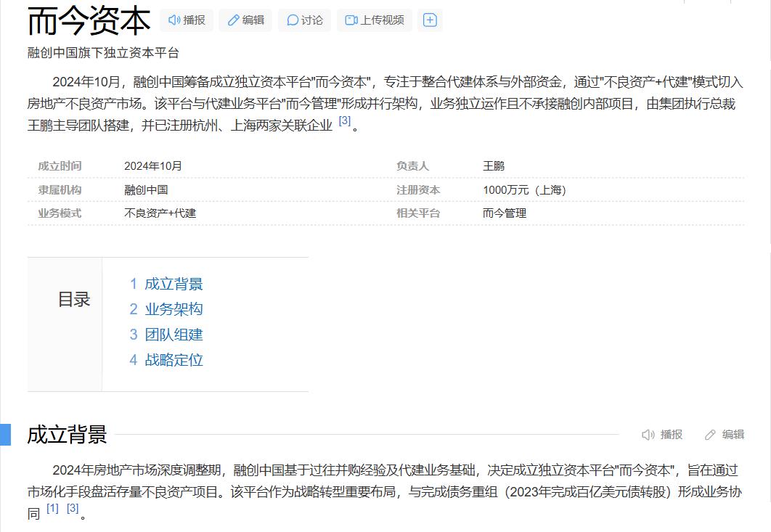Click the 成立背景 section heading
The width and height of the screenshot is (771, 532).
click(67, 435)
